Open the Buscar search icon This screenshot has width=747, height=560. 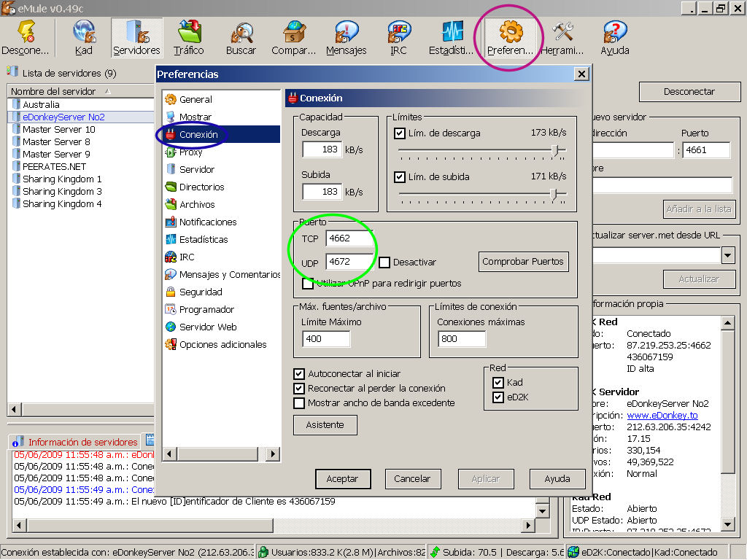[x=241, y=37]
